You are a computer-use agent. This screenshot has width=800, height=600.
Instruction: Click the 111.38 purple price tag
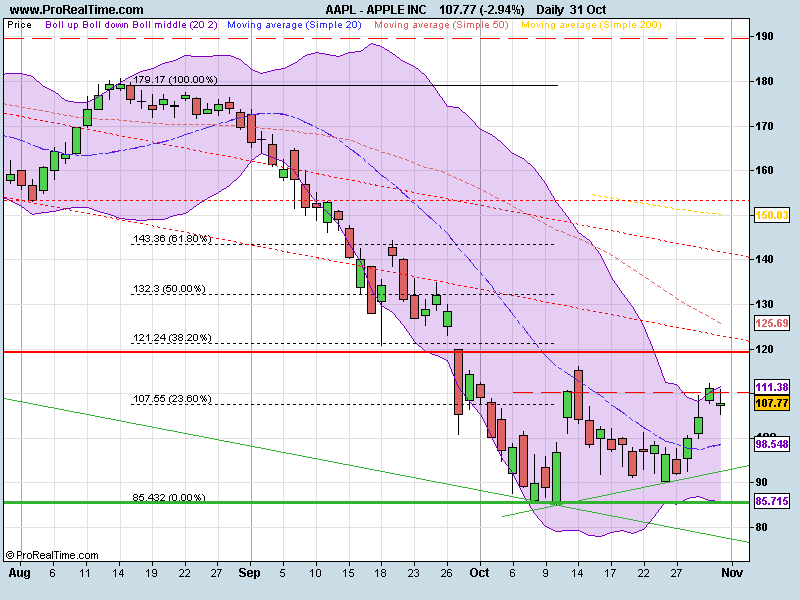772,387
